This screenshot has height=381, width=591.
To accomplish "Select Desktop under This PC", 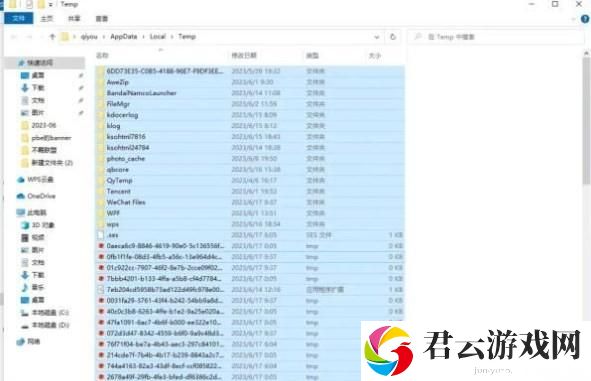I will 33,300.
